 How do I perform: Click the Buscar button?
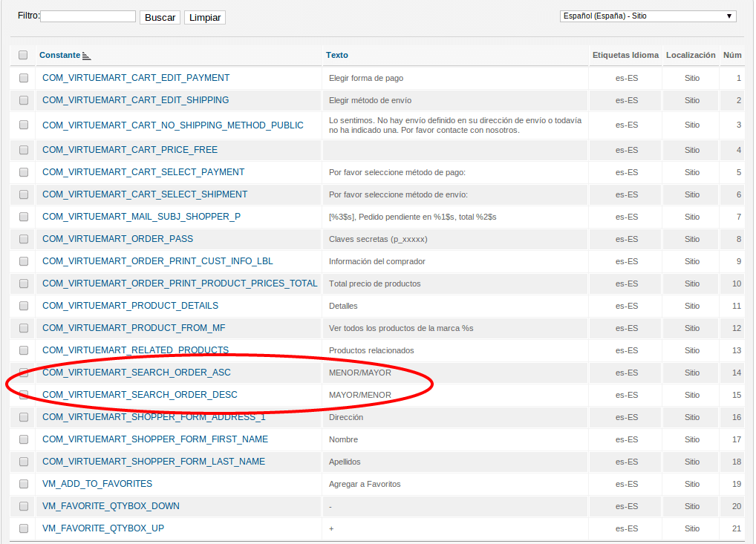tap(160, 17)
